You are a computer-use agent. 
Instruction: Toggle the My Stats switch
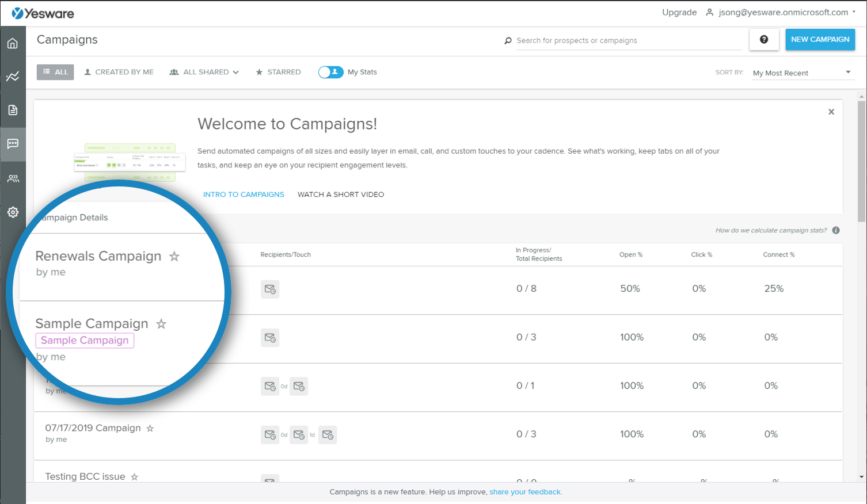330,72
